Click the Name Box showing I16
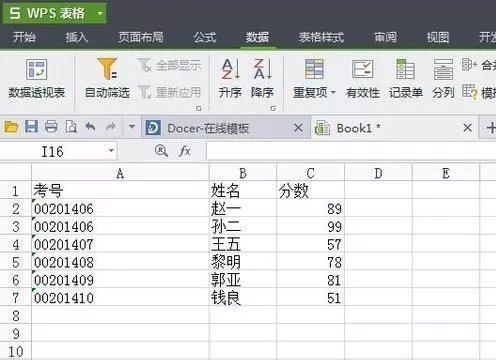 point(53,152)
